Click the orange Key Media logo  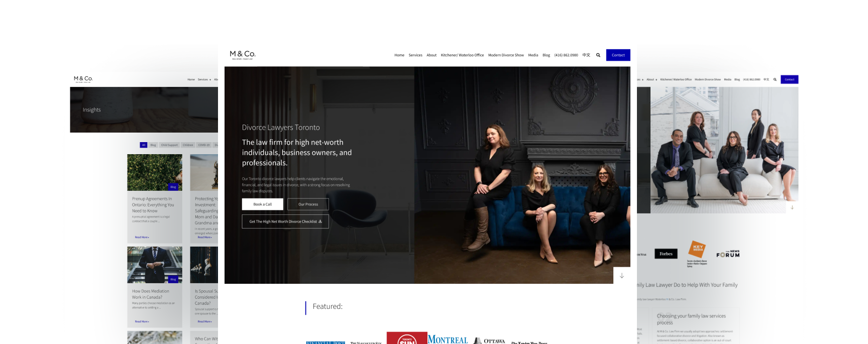point(697,250)
